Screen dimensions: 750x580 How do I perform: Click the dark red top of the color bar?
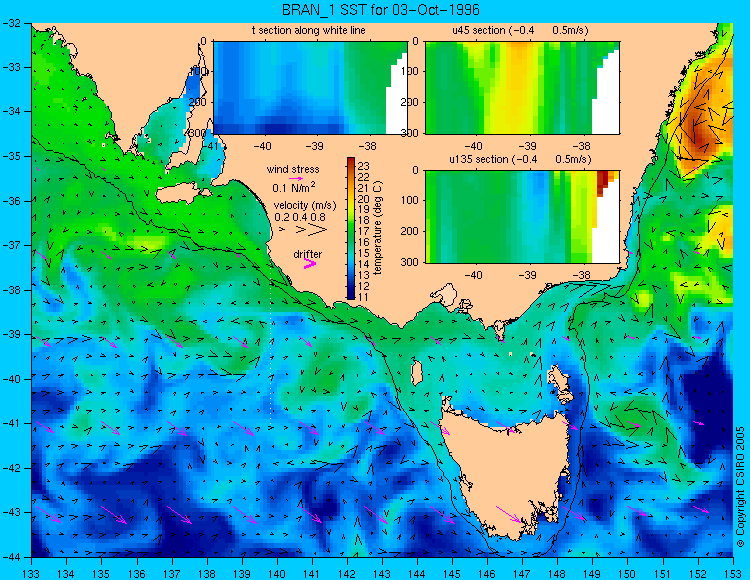tap(351, 162)
